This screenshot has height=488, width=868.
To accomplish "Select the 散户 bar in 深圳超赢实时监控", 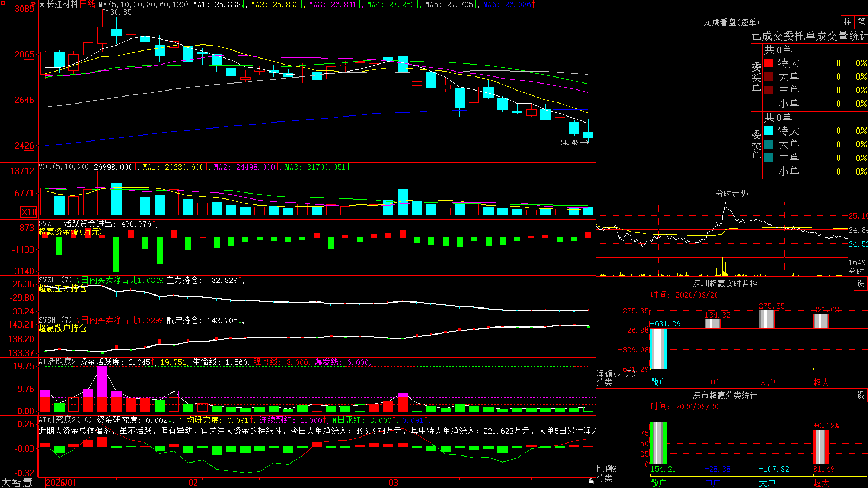I will tap(659, 349).
